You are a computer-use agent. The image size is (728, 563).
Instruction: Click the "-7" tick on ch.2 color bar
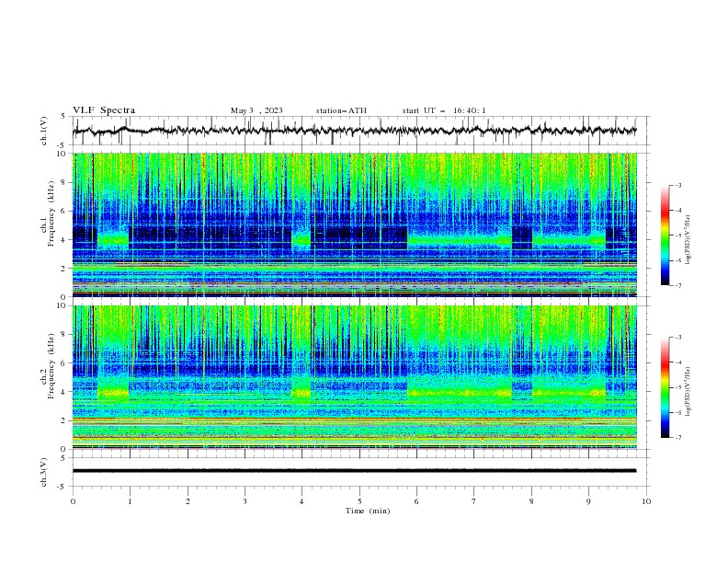pos(678,437)
